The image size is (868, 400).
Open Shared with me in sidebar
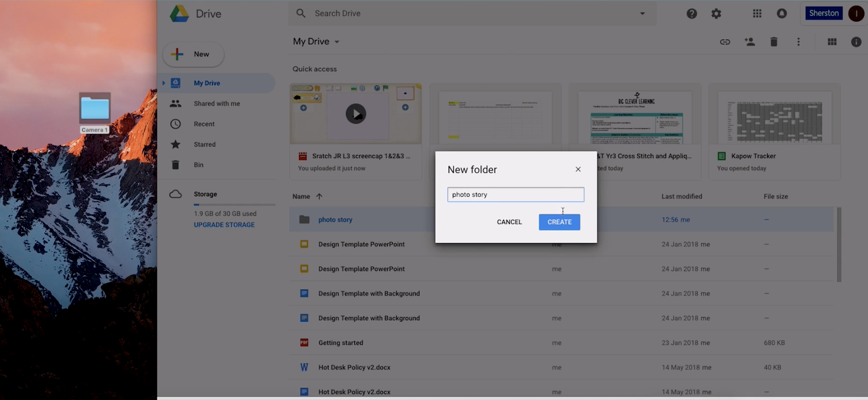coord(217,104)
